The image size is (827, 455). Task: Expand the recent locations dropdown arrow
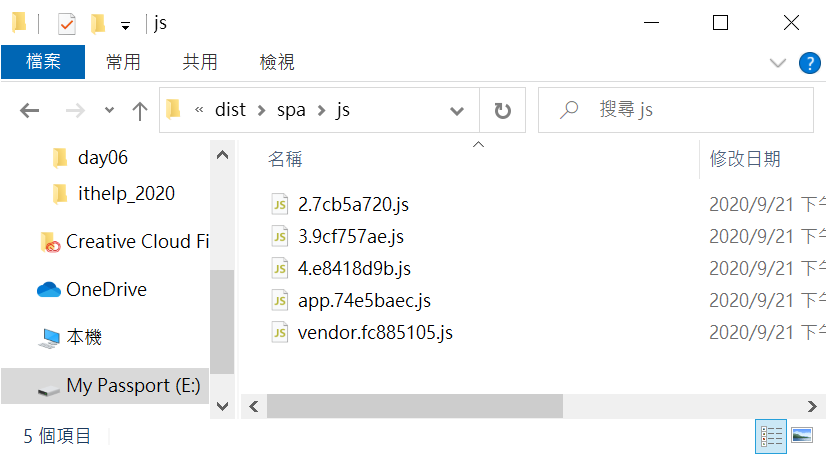pyautogui.click(x=109, y=110)
